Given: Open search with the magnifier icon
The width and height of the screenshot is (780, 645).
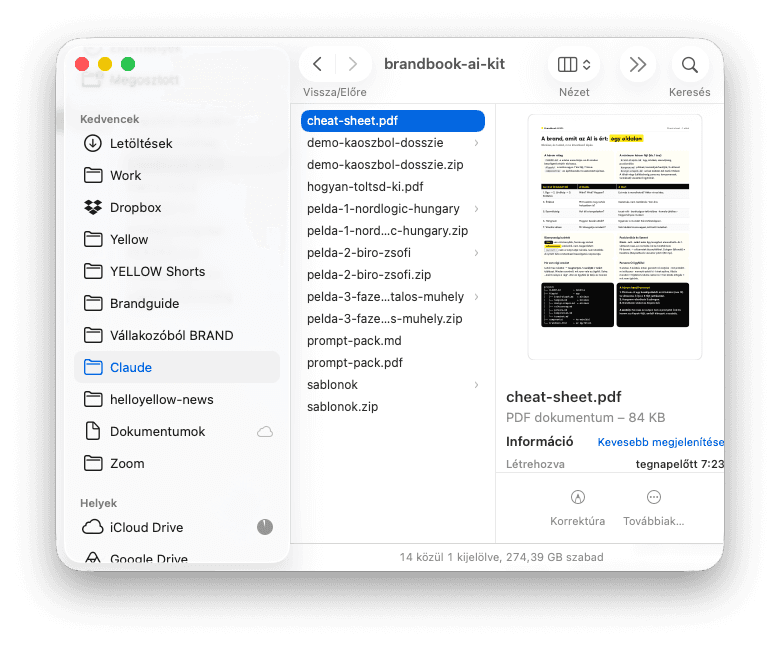Looking at the screenshot, I should pyautogui.click(x=689, y=65).
